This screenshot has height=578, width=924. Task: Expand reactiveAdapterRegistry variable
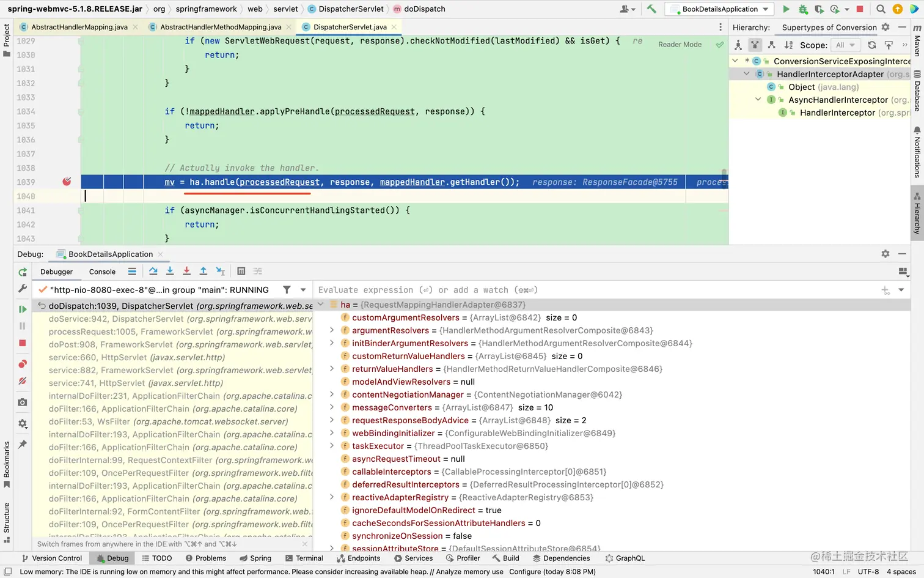click(332, 497)
